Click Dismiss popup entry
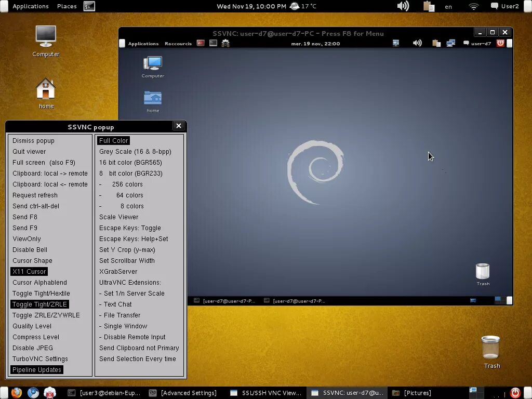Screen dimensions: 532x399 click(x=33, y=140)
